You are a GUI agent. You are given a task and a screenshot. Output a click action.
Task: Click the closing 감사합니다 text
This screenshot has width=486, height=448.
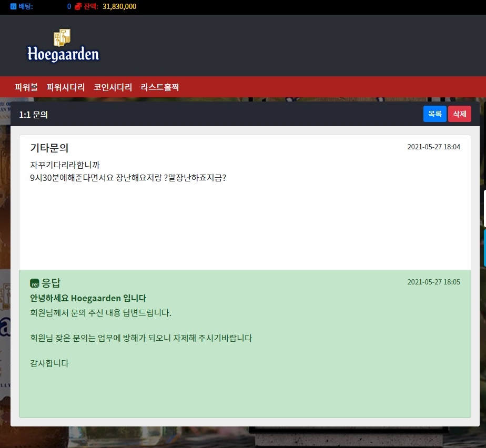pos(49,363)
